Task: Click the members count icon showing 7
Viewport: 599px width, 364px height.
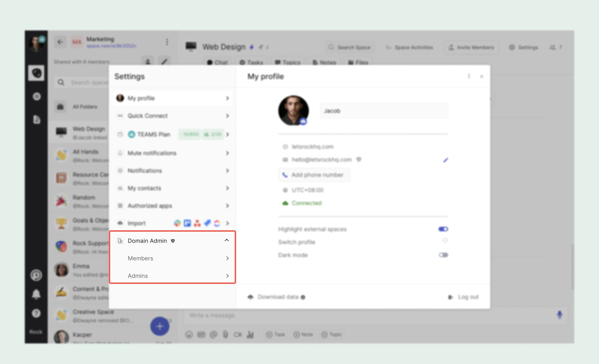Action: pos(556,47)
